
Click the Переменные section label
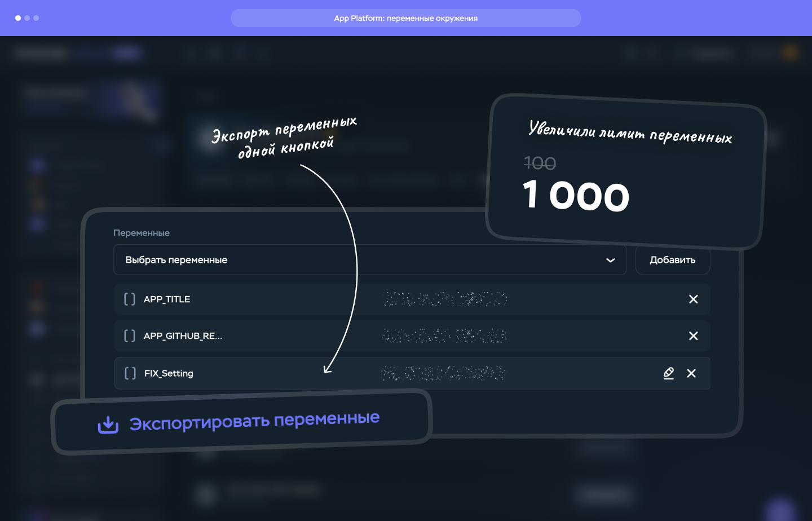tap(142, 233)
